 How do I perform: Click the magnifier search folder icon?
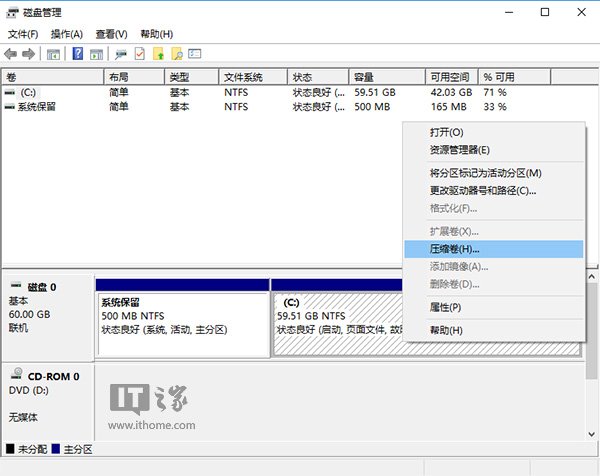pyautogui.click(x=177, y=54)
